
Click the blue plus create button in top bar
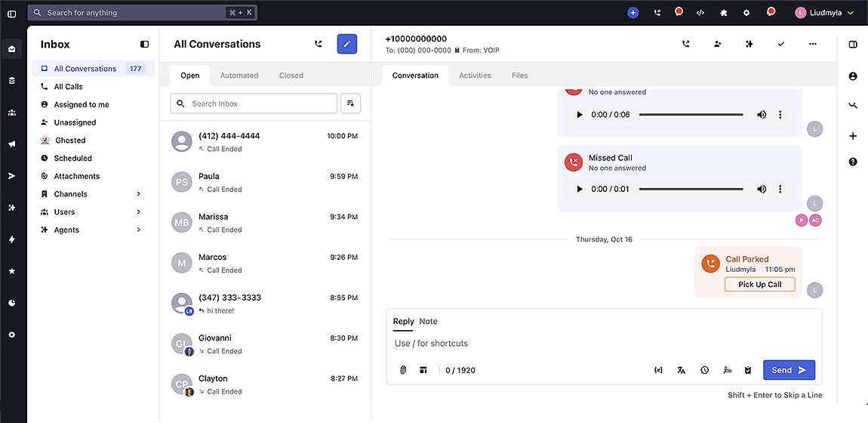pyautogui.click(x=633, y=13)
